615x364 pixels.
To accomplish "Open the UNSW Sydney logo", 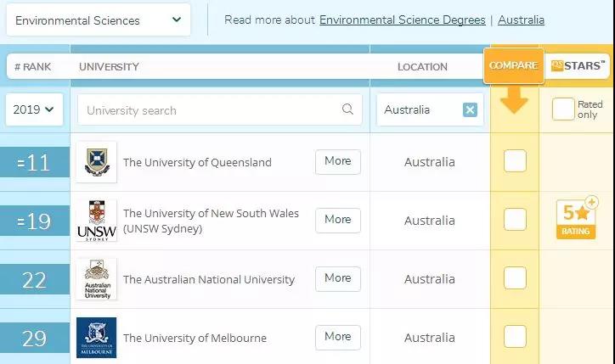I will (x=97, y=221).
